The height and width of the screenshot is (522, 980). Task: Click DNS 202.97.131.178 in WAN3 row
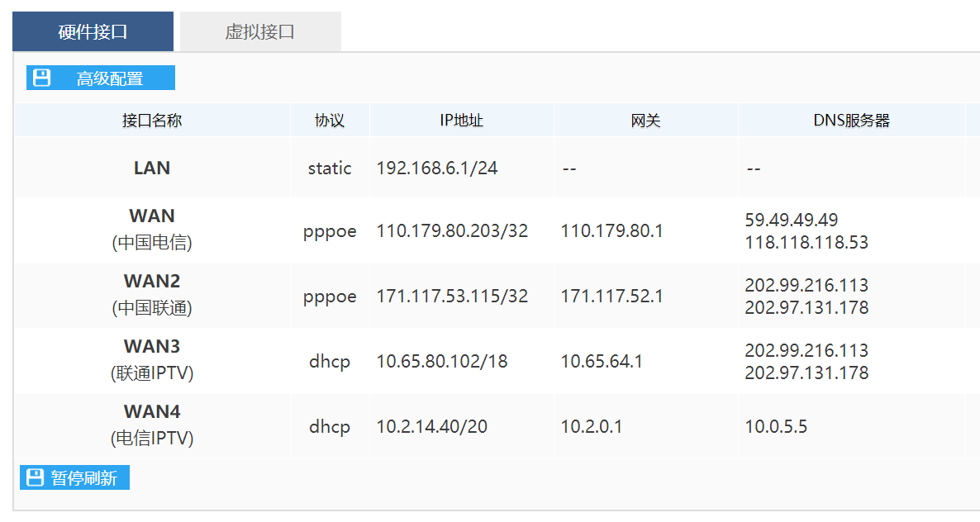806,373
